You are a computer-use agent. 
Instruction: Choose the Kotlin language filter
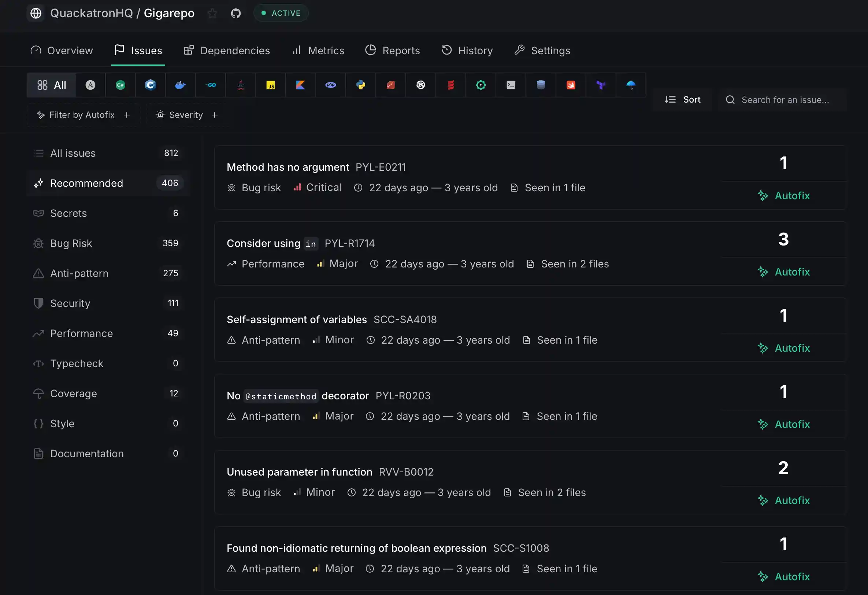coord(300,85)
